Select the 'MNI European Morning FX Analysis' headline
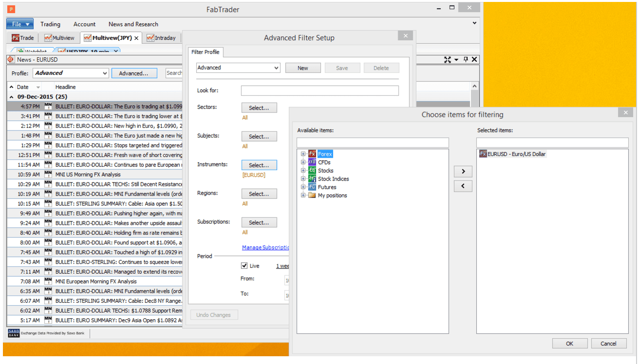Image resolution: width=638 pixels, height=364 pixels. 96,281
